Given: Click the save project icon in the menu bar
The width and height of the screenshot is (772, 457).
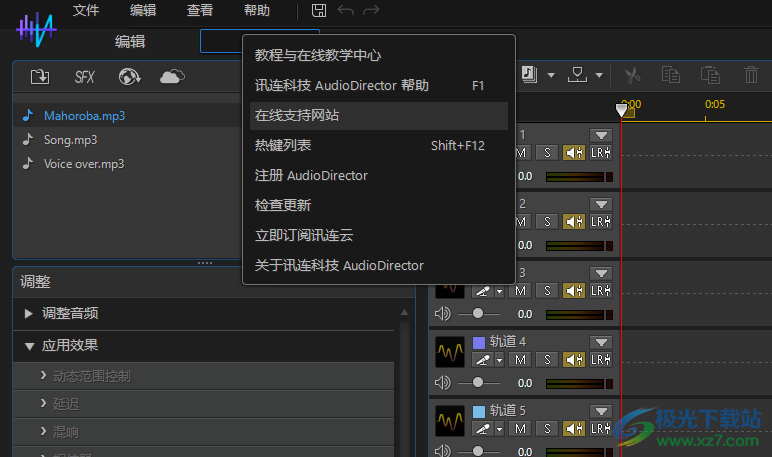Looking at the screenshot, I should tap(319, 10).
